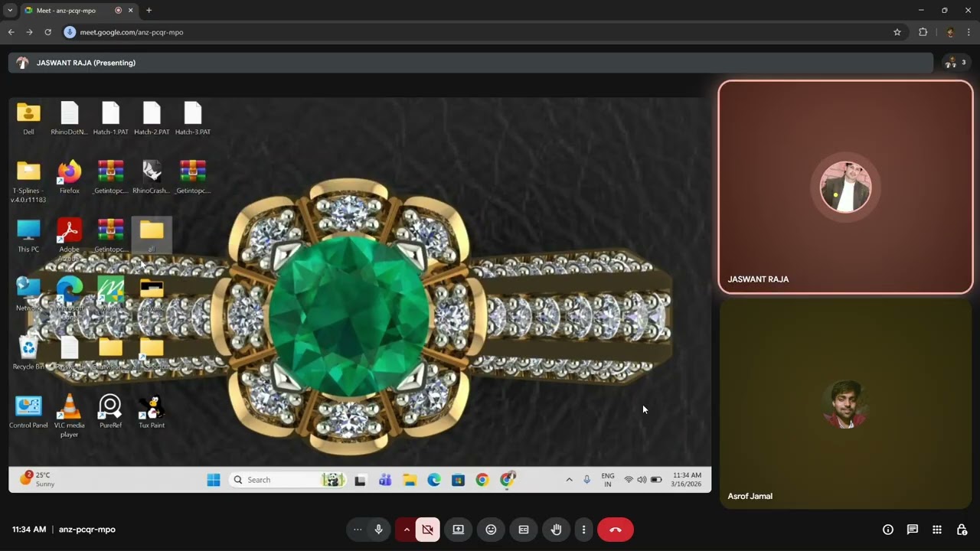Click the shared presentation screen area
Image resolution: width=980 pixels, height=551 pixels.
[360, 295]
